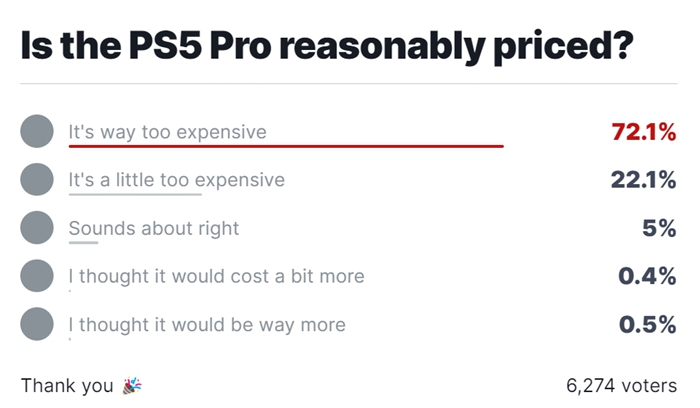This screenshot has width=700, height=408.
Task: Mark the radio circle for "would be way more"
Action: click(x=37, y=324)
